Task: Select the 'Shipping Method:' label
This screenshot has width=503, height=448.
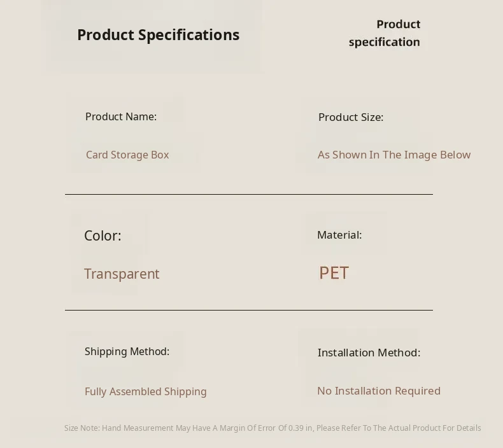Action: click(x=127, y=351)
